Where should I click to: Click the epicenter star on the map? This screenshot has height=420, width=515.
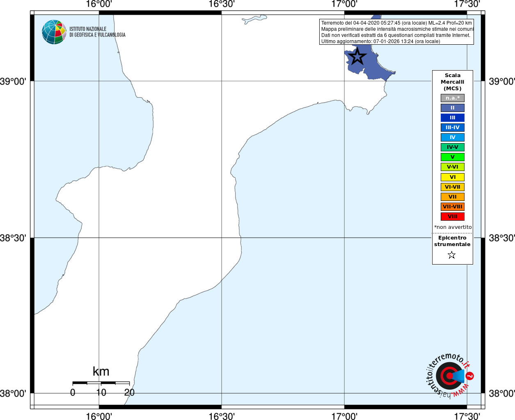pos(357,57)
